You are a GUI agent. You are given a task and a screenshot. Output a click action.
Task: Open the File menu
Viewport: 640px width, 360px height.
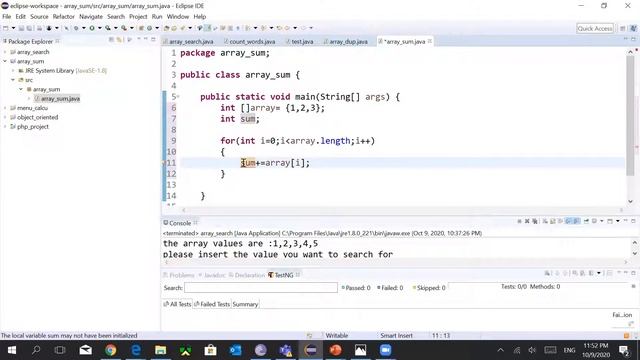7,17
